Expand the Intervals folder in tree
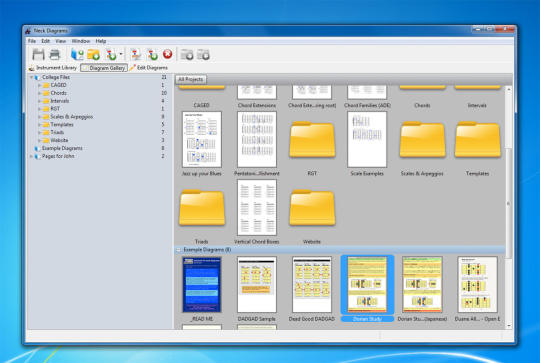Image resolution: width=540 pixels, height=363 pixels. 39,101
